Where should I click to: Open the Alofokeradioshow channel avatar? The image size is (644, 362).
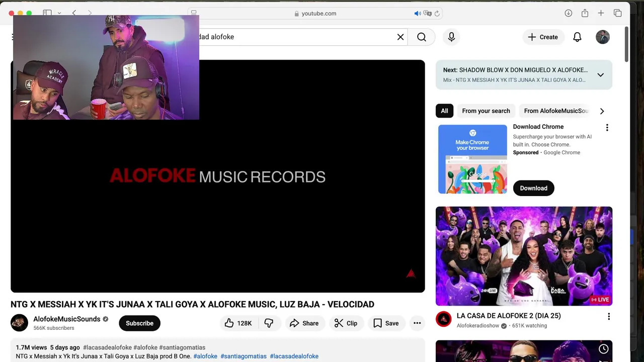pos(443,319)
